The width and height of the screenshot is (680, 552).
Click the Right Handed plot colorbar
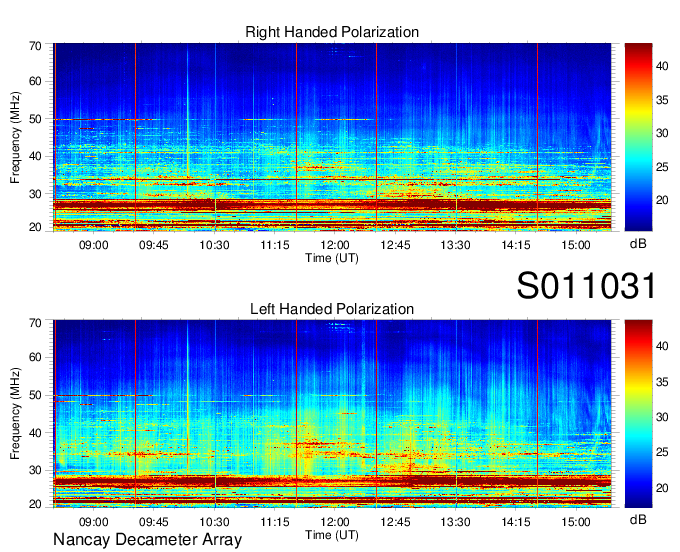[638, 137]
